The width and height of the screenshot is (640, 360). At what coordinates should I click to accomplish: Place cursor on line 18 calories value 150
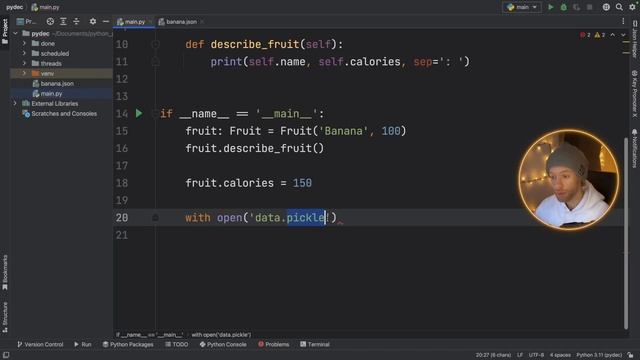302,183
